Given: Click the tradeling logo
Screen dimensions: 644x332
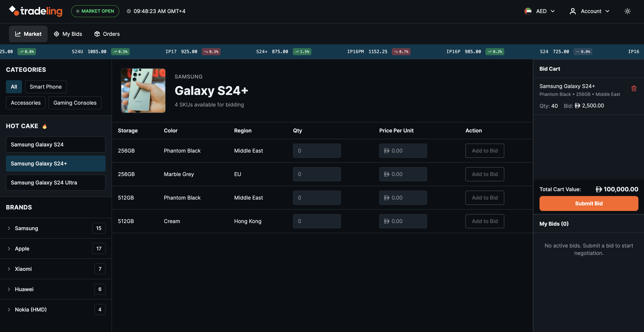Looking at the screenshot, I should [x=35, y=11].
